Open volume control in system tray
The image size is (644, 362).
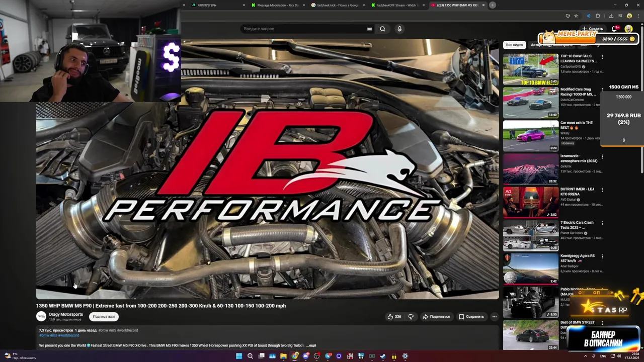[x=619, y=356]
